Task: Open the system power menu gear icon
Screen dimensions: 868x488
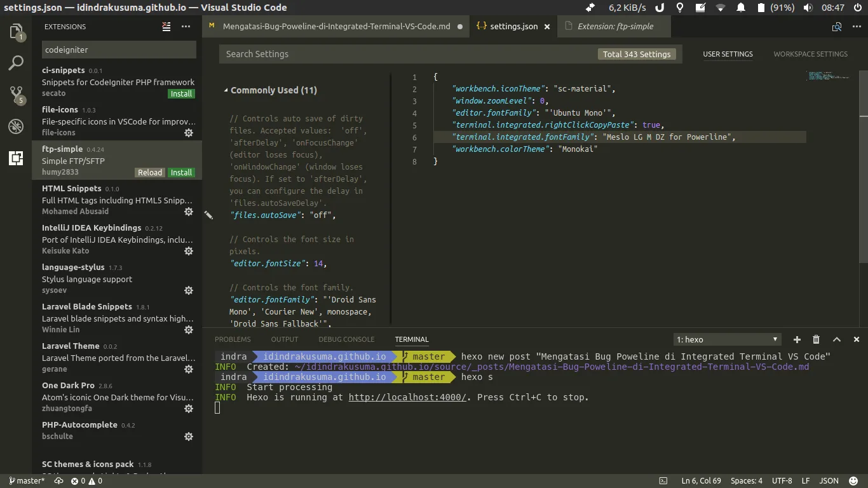Action: [x=858, y=8]
